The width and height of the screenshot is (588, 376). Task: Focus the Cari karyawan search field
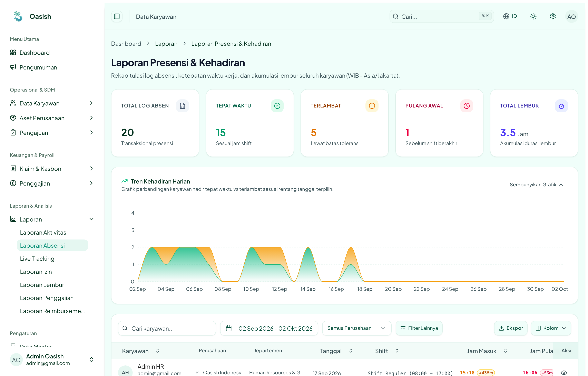[167, 328]
